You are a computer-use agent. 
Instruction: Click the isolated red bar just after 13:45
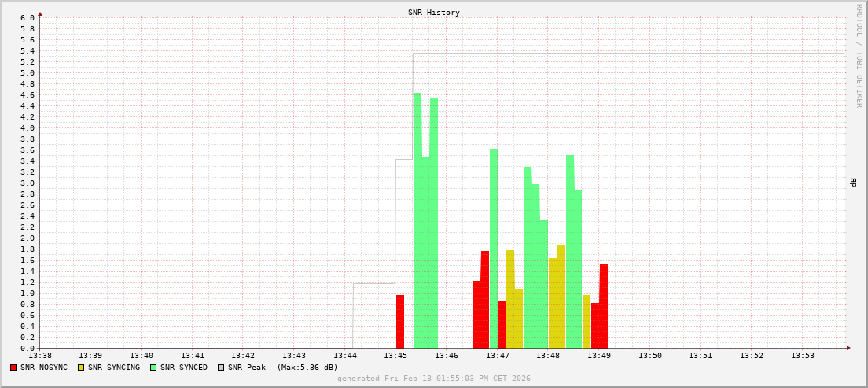400,322
